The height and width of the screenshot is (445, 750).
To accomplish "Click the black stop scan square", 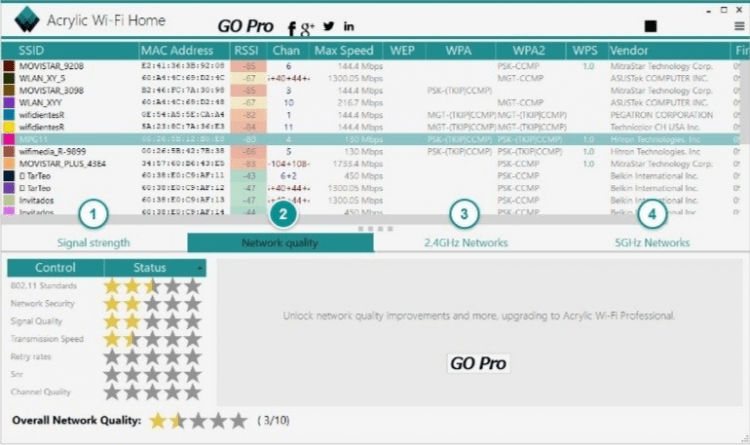I will 651,27.
